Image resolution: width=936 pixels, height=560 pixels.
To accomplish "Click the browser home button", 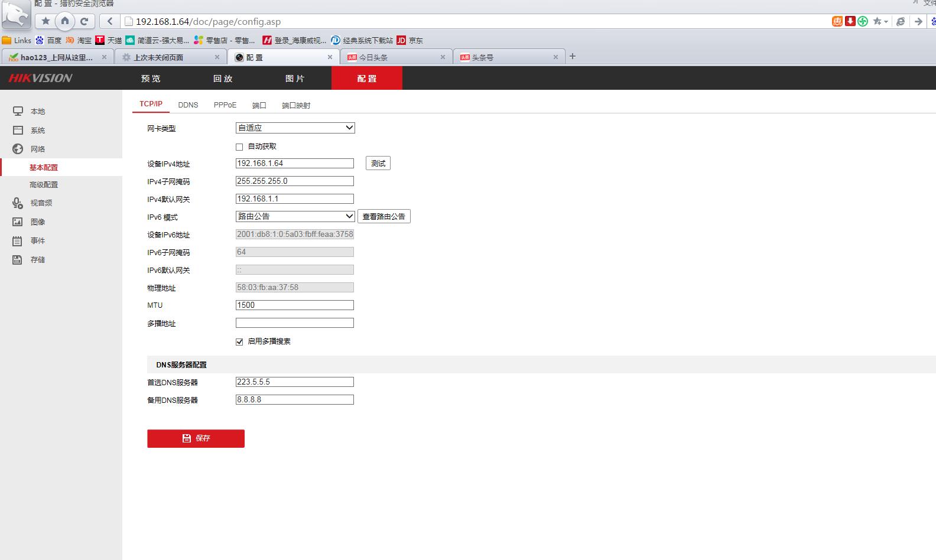I will coord(65,21).
